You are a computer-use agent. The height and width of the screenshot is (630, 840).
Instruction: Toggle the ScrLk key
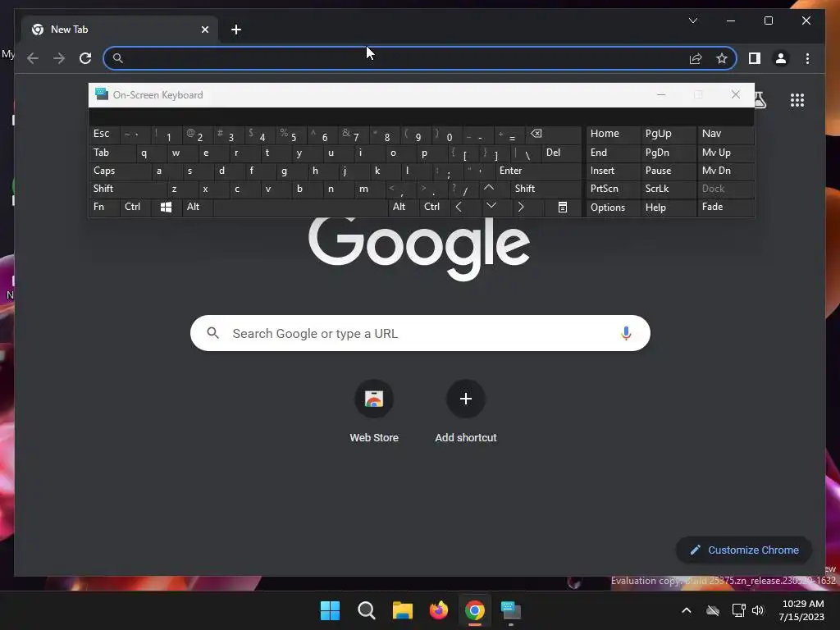[x=668, y=189]
